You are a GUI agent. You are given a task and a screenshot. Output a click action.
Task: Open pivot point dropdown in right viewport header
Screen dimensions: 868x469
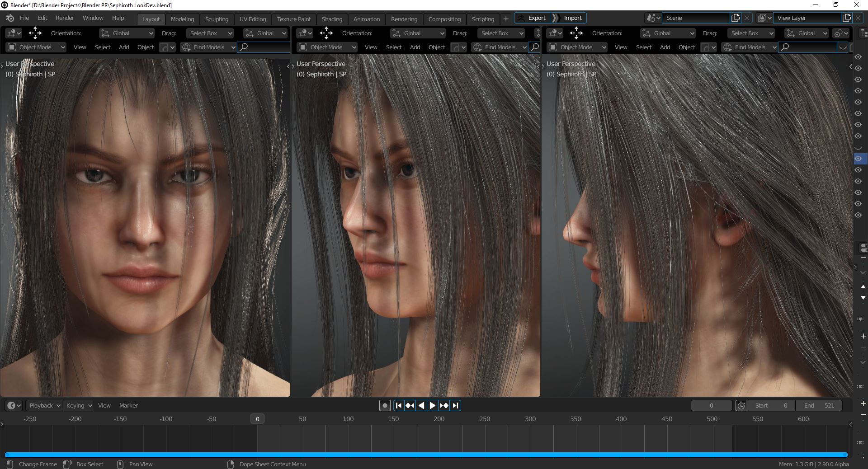coord(841,33)
